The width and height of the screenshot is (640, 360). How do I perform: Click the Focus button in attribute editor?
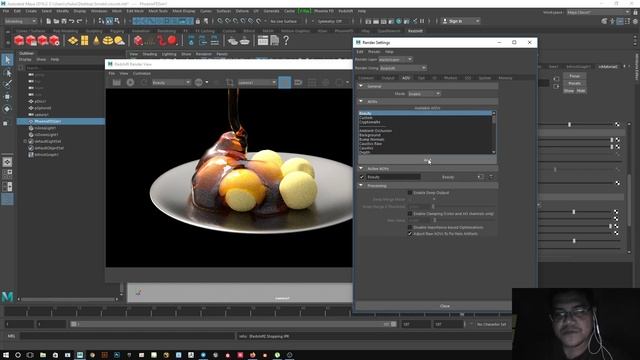point(574,76)
